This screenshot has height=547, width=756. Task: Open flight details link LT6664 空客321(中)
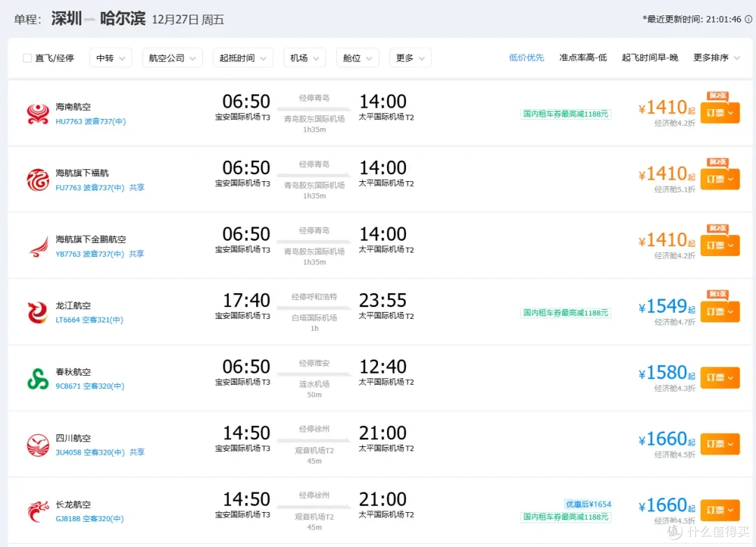coord(89,320)
